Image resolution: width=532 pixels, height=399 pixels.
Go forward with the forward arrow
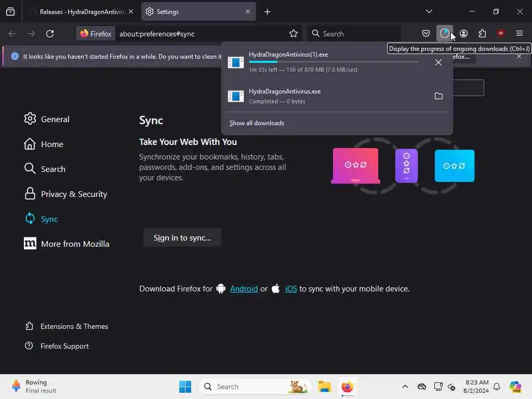31,34
